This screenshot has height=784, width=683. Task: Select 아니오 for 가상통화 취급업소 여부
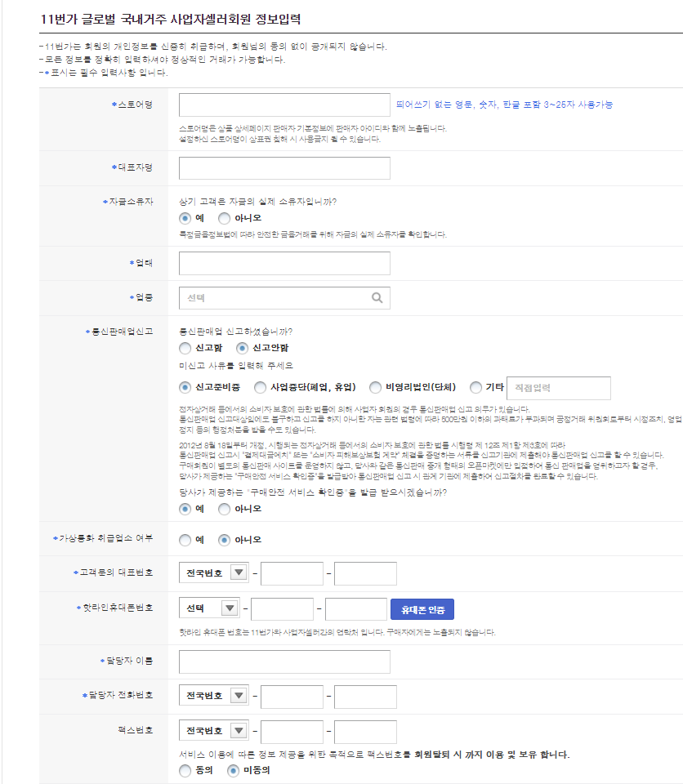coord(224,540)
